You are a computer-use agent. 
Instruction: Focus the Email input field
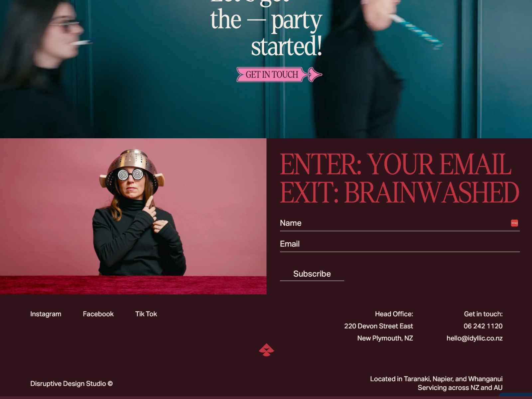(x=400, y=244)
